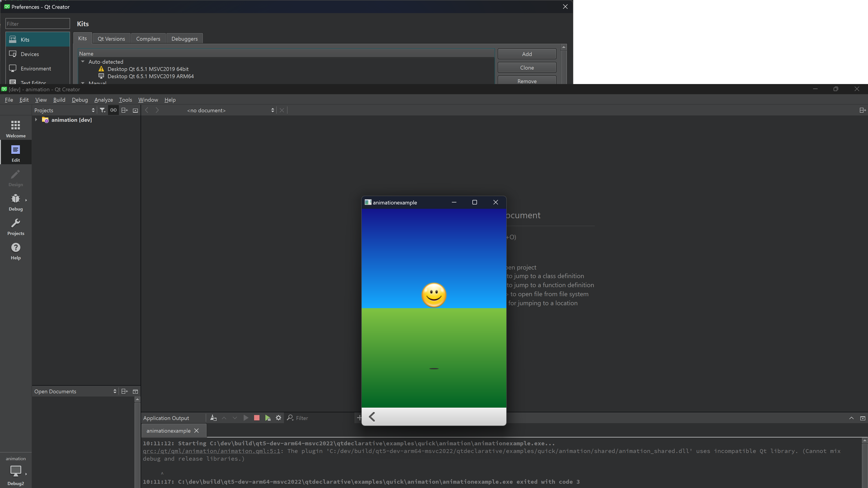Collapse the Auto-detected kits group

(x=83, y=62)
